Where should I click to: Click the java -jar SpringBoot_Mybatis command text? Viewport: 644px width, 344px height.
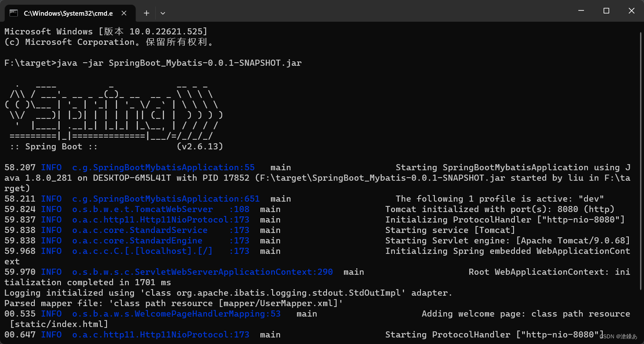tap(179, 63)
